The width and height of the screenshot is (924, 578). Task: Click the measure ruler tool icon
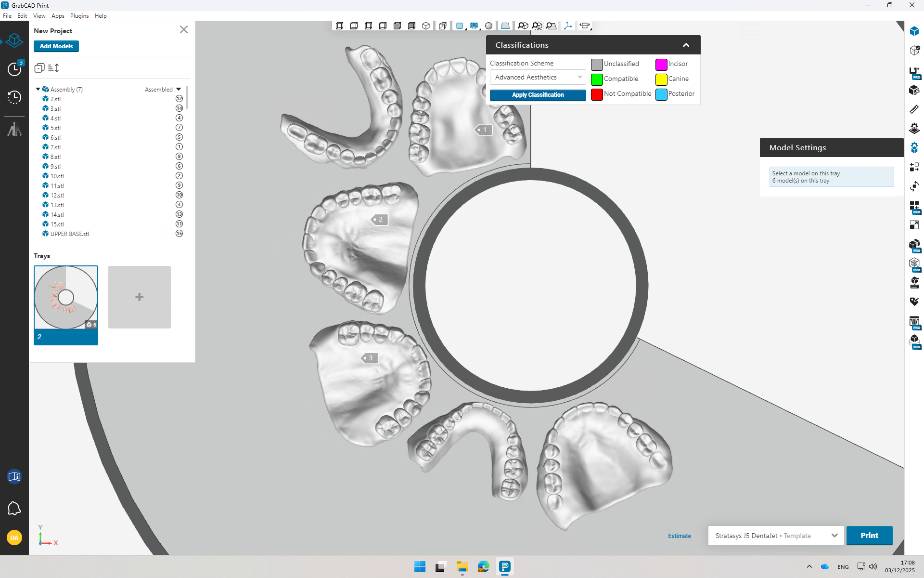coord(914,109)
